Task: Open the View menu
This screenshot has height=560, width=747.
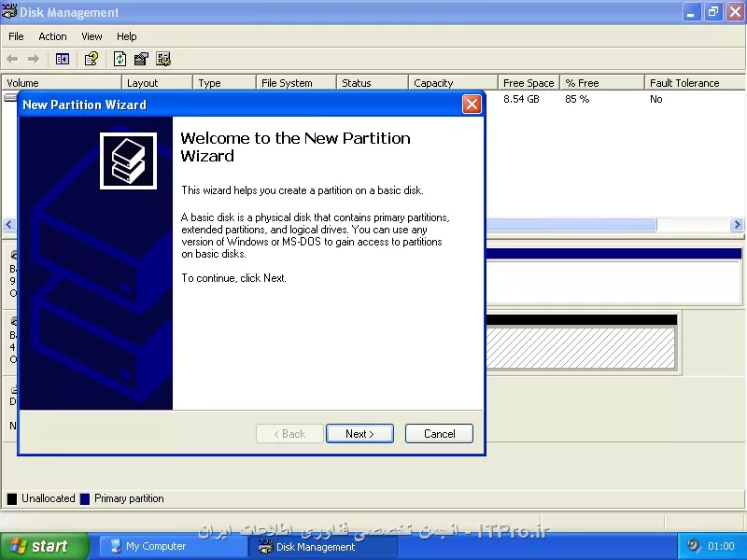Action: point(92,36)
